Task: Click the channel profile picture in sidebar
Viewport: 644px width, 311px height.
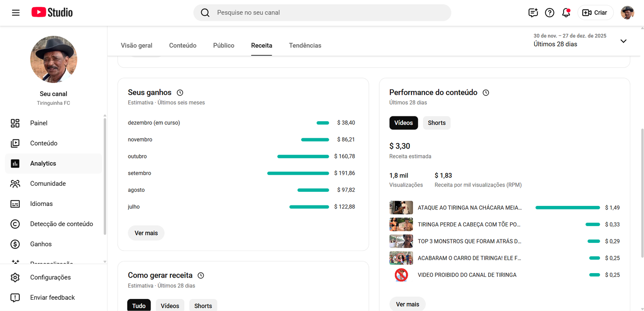Action: 54,59
